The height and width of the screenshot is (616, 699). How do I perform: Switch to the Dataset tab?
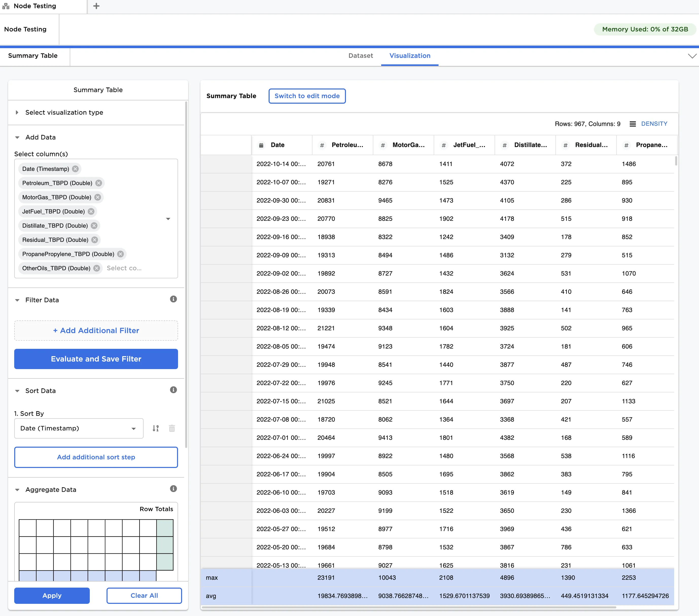tap(360, 56)
